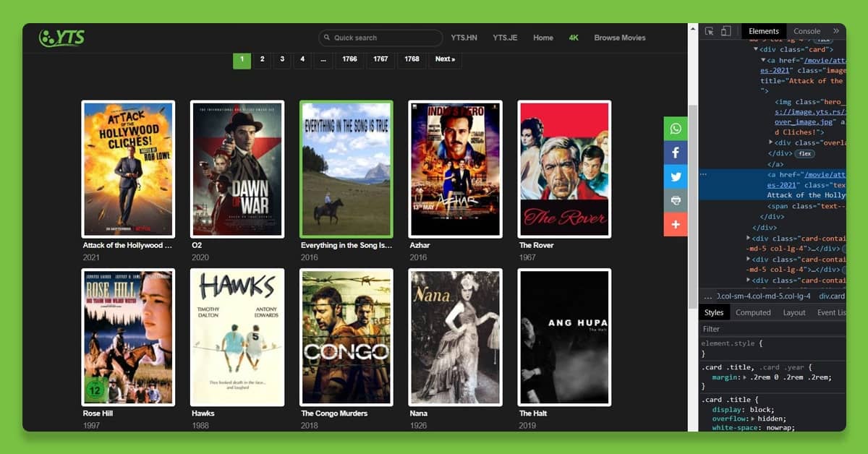Open The Rover movie poster
This screenshot has width=868, height=454.
point(564,169)
